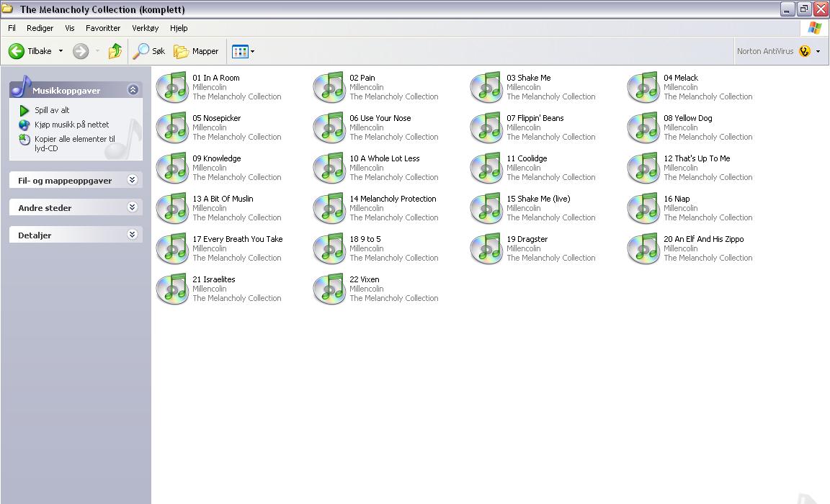Open the Hjelp menu
The image size is (830, 504).
point(179,28)
